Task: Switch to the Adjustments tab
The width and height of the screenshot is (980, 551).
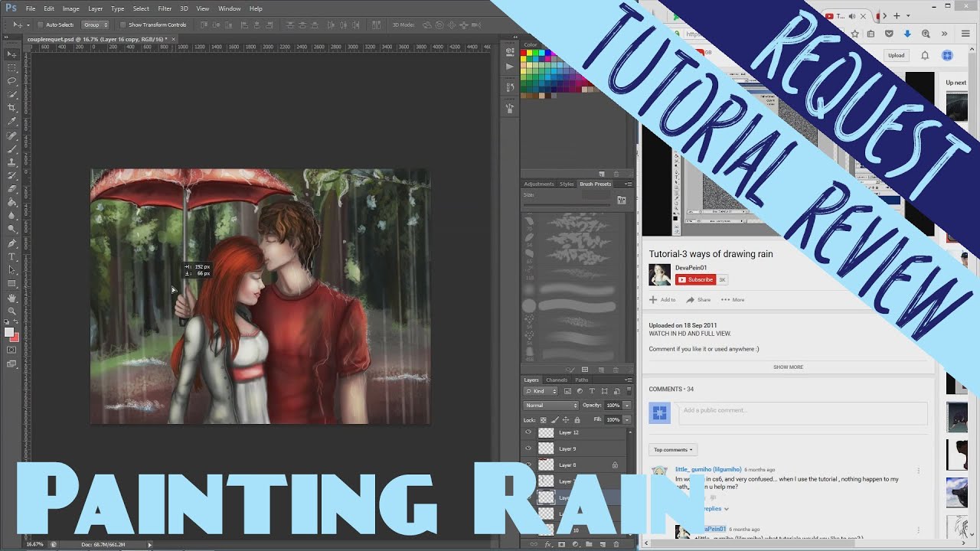Action: coord(539,184)
